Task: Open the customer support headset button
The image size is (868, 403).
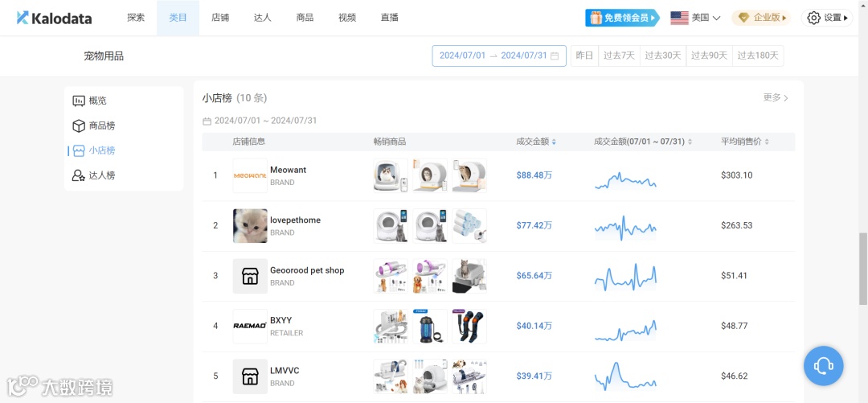Action: tap(823, 366)
